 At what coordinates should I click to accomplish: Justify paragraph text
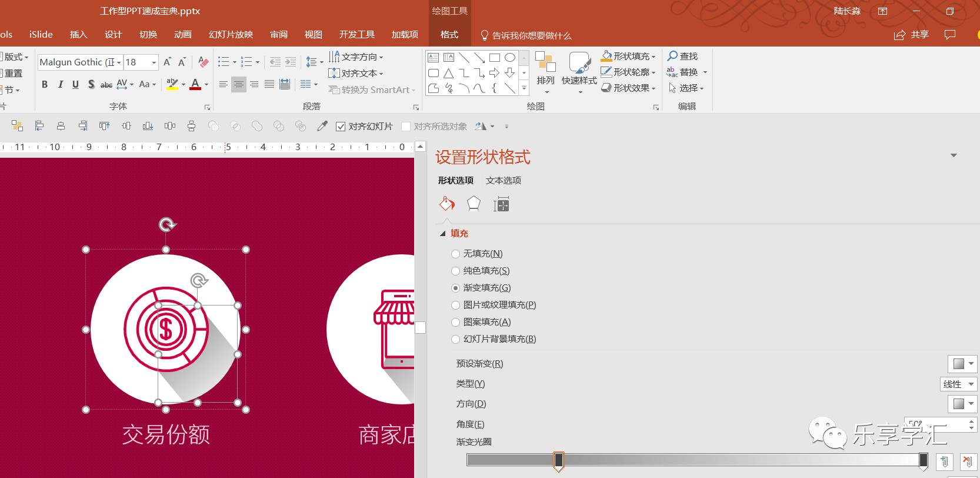pos(269,85)
